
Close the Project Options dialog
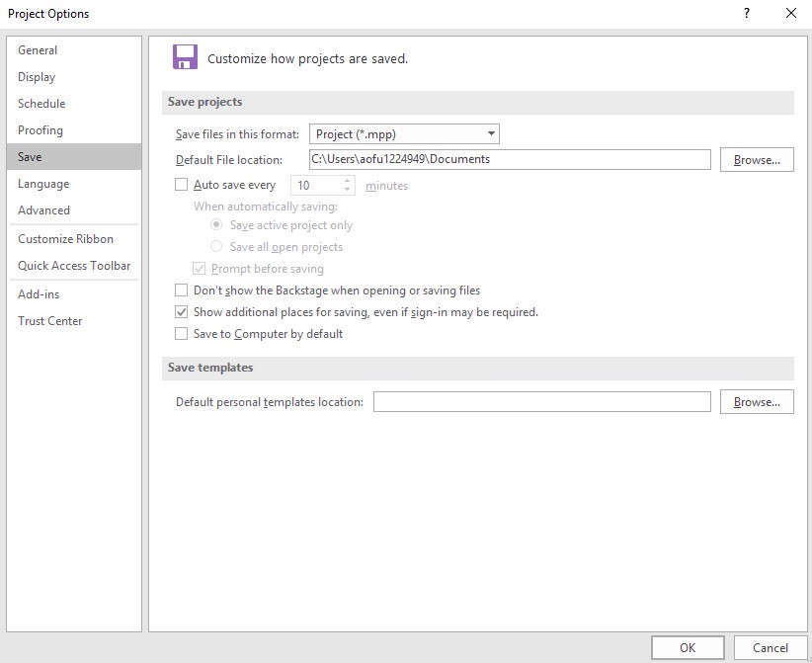click(791, 13)
